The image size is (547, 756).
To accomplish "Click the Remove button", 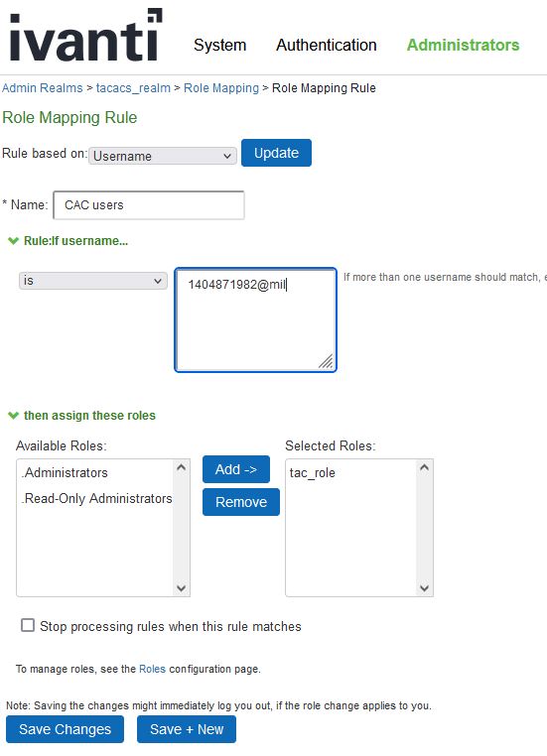I will tap(241, 502).
